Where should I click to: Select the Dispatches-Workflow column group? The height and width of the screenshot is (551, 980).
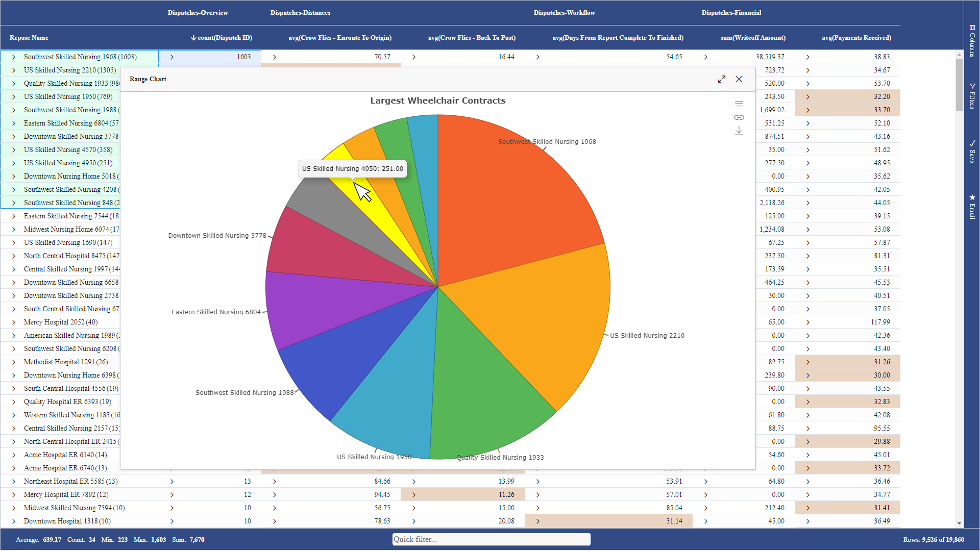(564, 13)
